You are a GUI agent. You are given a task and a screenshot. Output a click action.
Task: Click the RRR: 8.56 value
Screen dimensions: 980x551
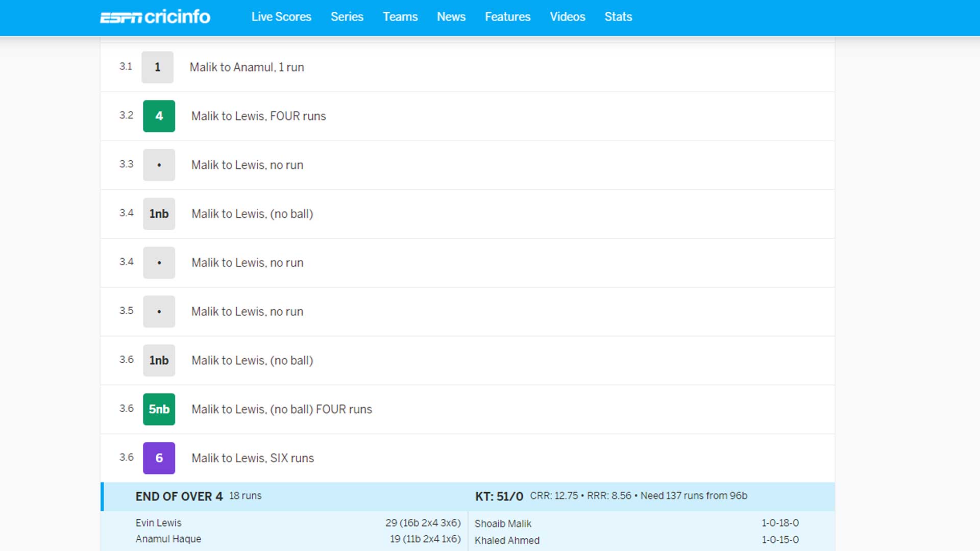609,496
